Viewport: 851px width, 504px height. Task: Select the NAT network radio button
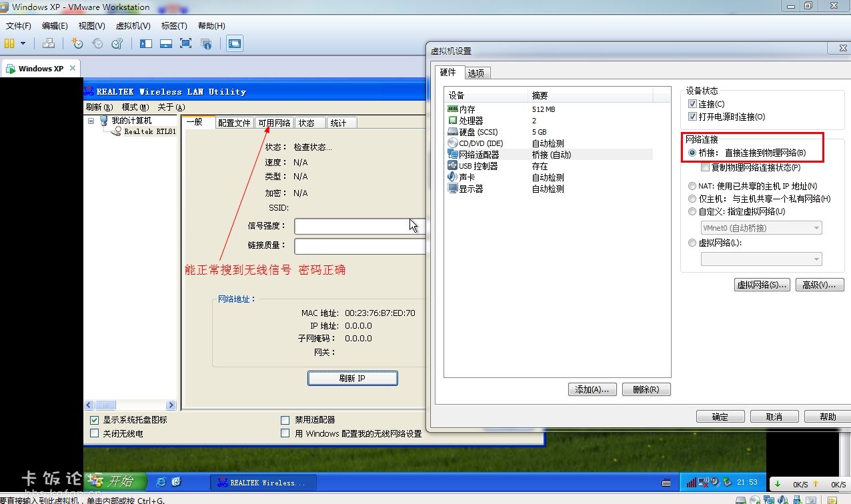692,186
